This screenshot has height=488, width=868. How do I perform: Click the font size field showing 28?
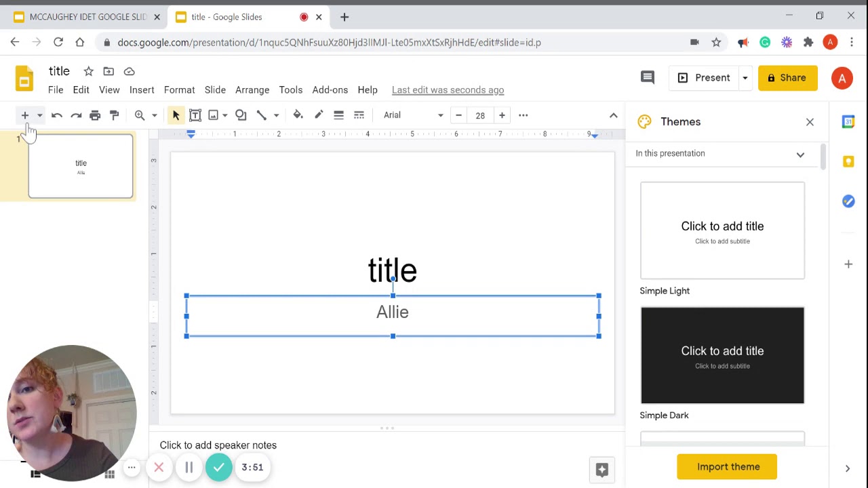(x=480, y=115)
